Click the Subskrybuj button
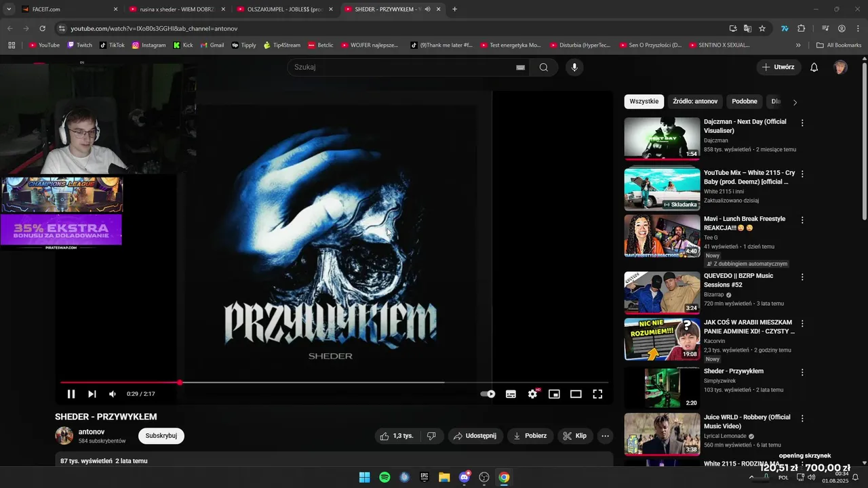Image resolution: width=868 pixels, height=488 pixels. pos(161,436)
